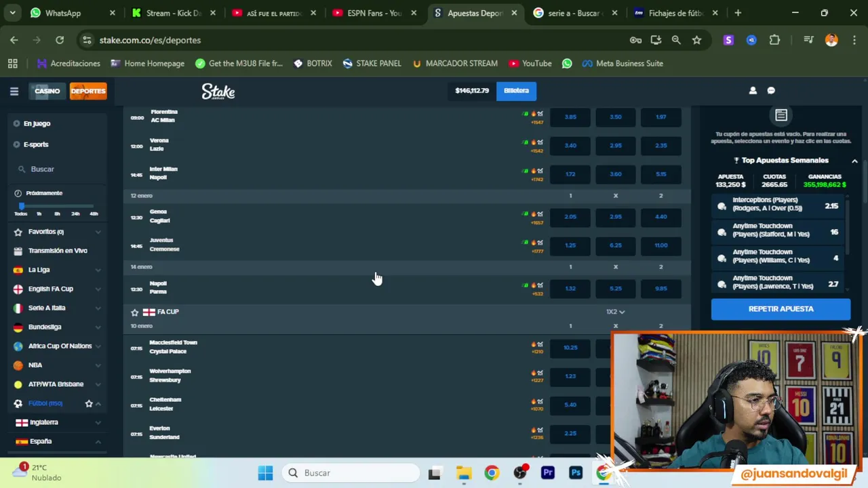This screenshot has width=868, height=488.
Task: Select the Todos time filter
Action: [x=21, y=213]
